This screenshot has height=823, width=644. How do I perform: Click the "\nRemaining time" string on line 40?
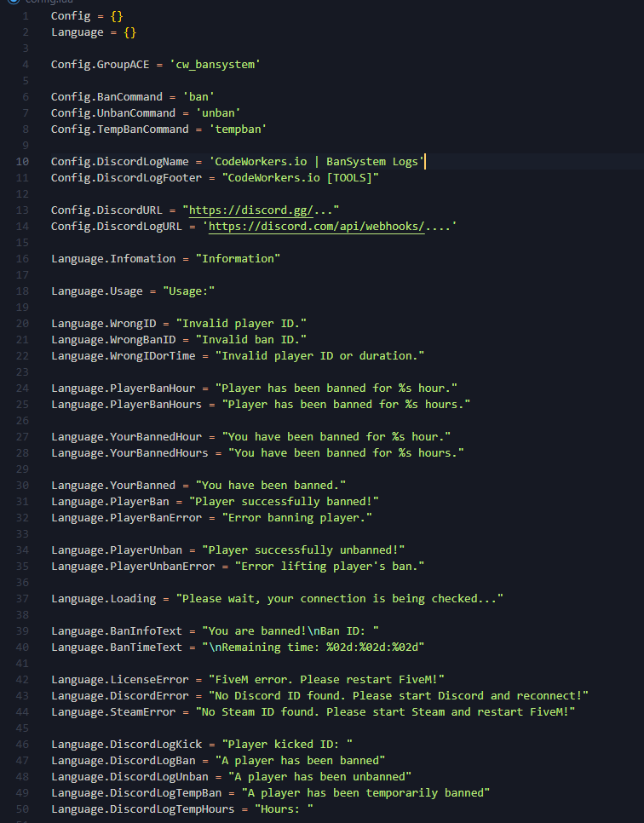313,647
